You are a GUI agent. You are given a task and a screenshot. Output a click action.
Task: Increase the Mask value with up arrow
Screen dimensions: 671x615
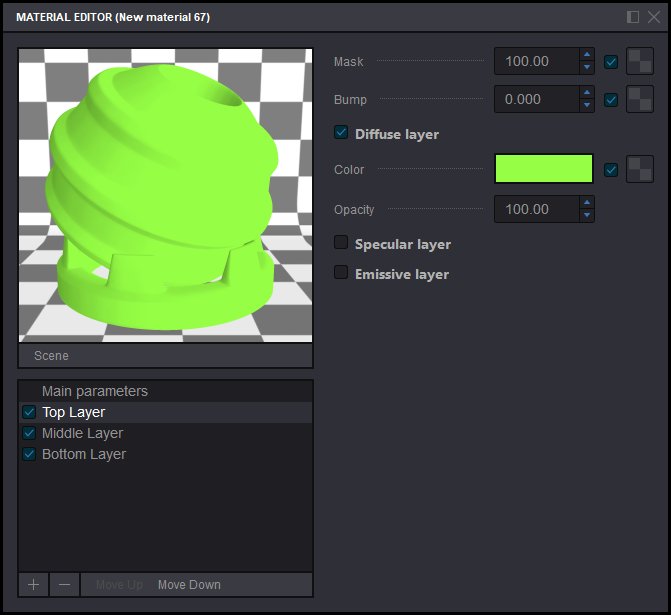(587, 56)
